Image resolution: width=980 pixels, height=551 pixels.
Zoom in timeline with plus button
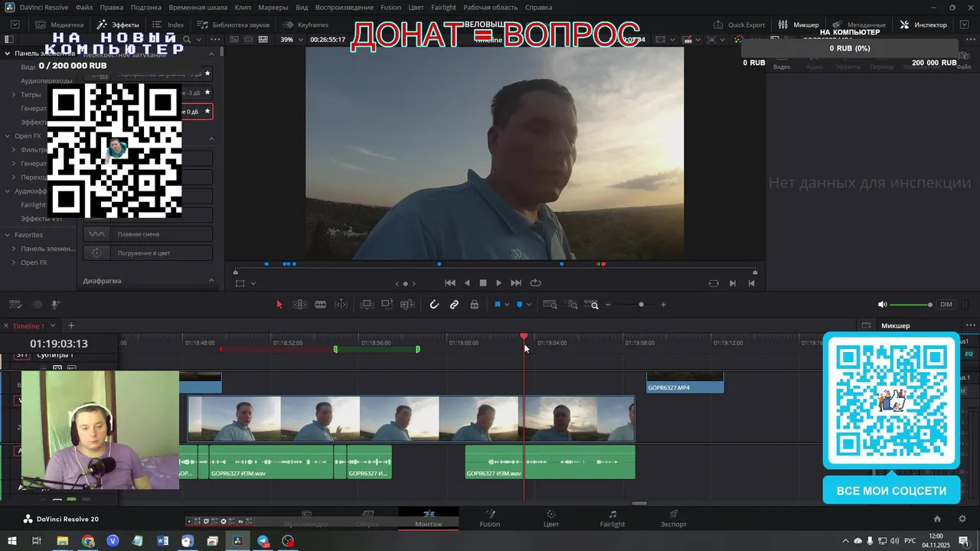[x=663, y=305]
